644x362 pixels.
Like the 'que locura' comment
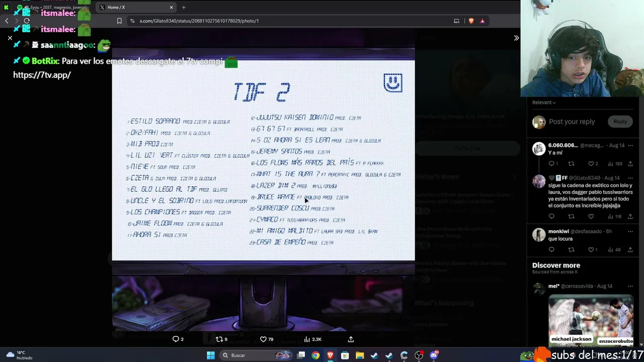click(x=591, y=250)
